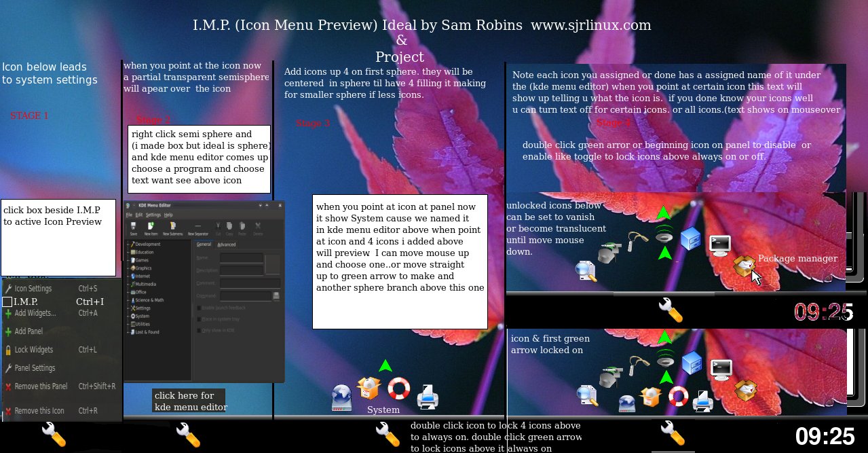Click the lone green arrow above System icons
This screenshot has height=453, width=868.
385,365
